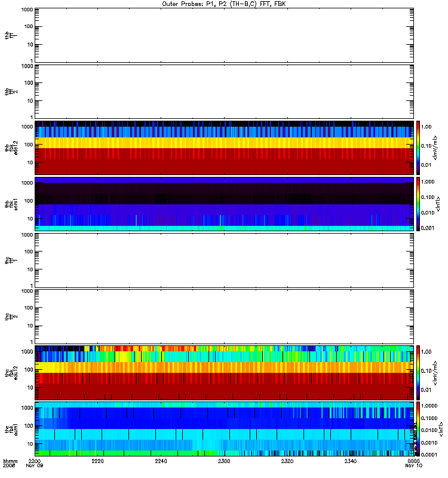This screenshot has height=478, width=448.
Task: Click the empty thc fff 1 plot panel
Action: point(224,261)
